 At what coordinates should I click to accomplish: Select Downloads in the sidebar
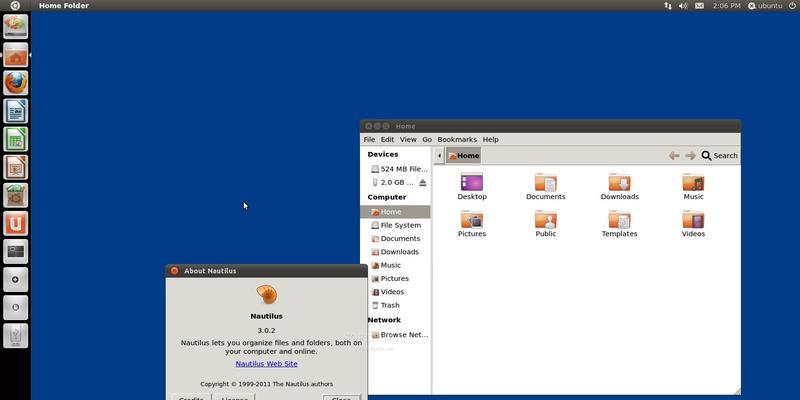tap(395, 252)
